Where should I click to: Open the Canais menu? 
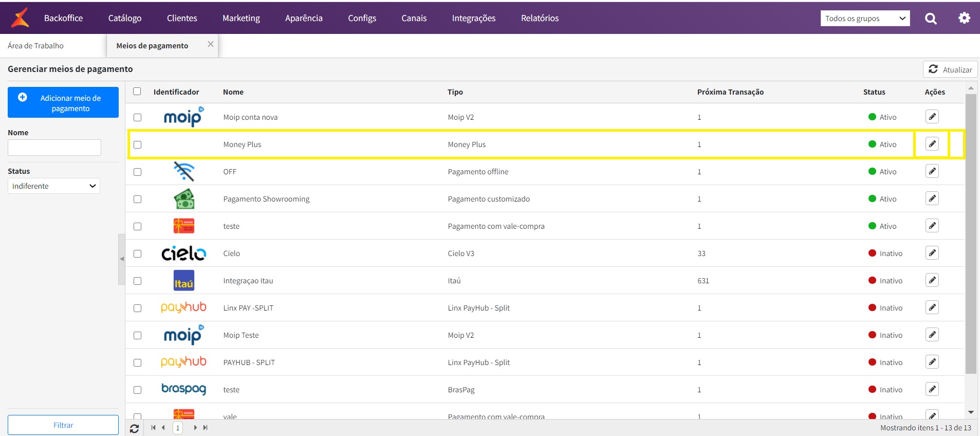point(414,18)
